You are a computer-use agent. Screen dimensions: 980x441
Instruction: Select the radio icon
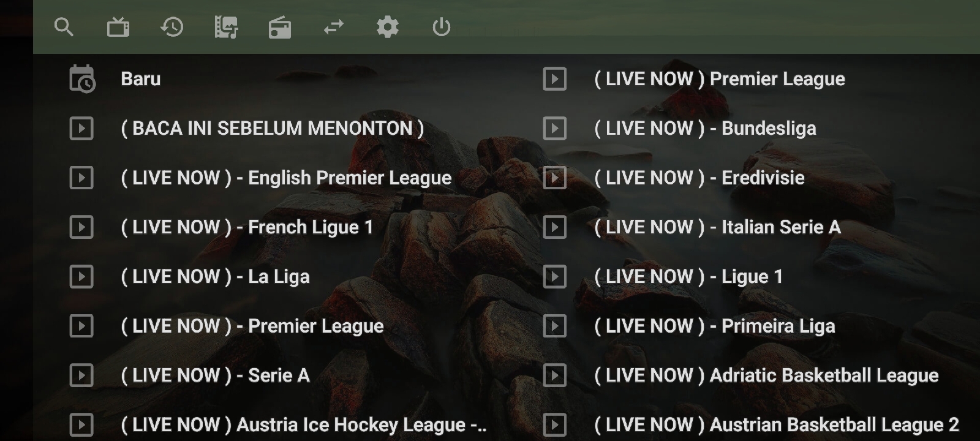pyautogui.click(x=280, y=28)
